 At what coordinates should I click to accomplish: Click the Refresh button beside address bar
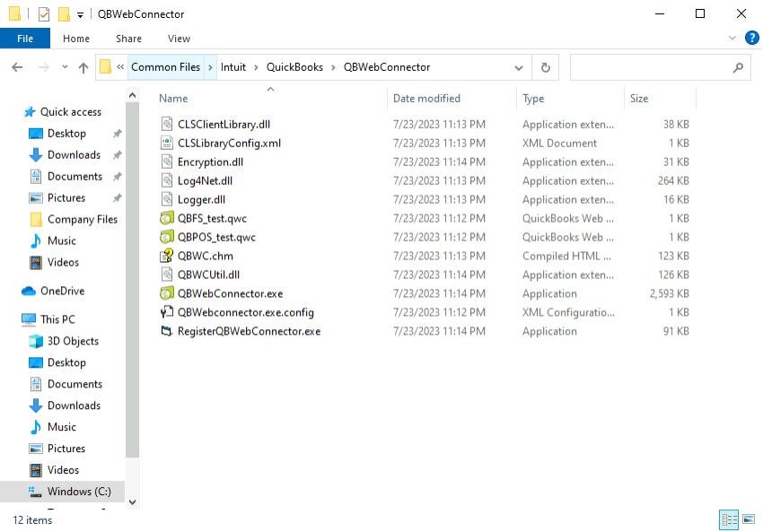coord(545,67)
